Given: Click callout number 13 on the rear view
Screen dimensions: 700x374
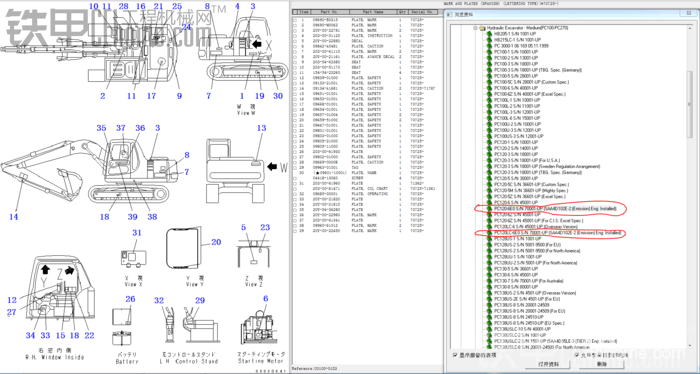Looking at the screenshot, I should coord(262,128).
